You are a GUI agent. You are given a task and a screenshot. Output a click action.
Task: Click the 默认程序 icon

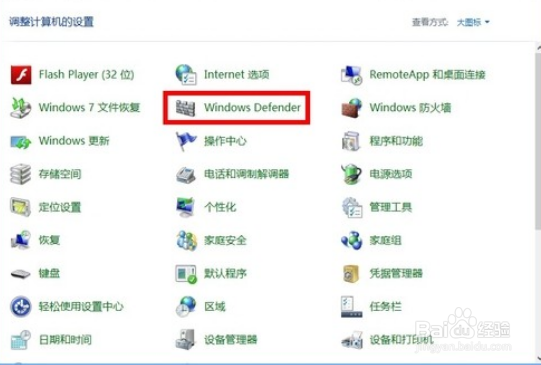point(186,274)
